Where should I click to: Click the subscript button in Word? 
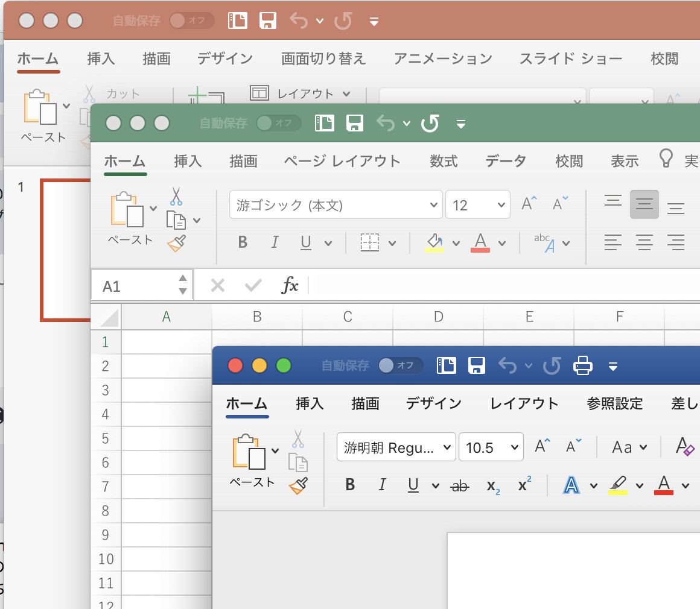[493, 485]
